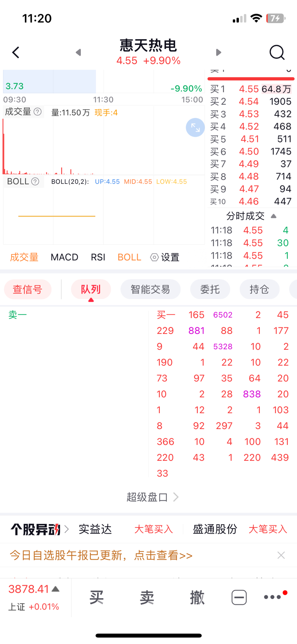Tap battery indicator in status bar

275,18
